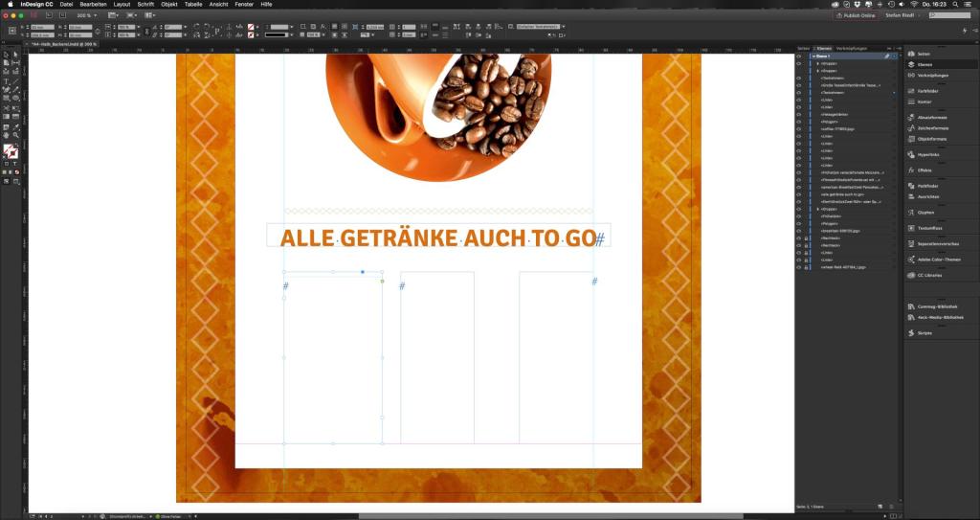The width and height of the screenshot is (980, 520).
Task: Open the Glyphen panel
Action: (924, 213)
